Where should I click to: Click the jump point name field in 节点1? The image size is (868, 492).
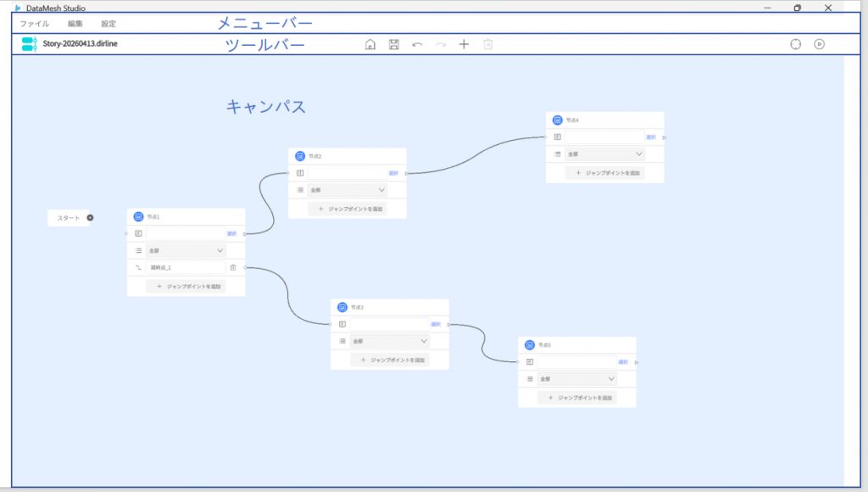pyautogui.click(x=185, y=267)
